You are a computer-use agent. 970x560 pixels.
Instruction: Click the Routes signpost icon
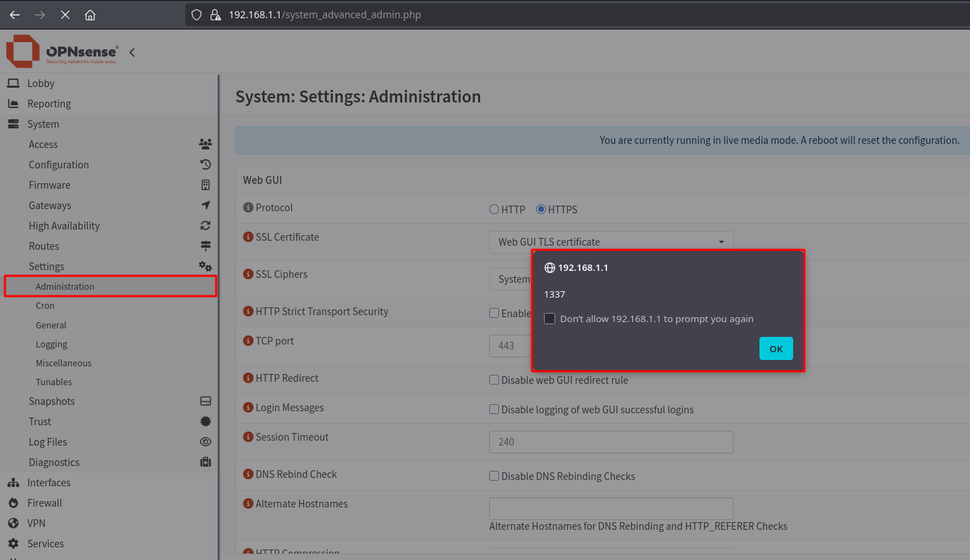pos(206,246)
